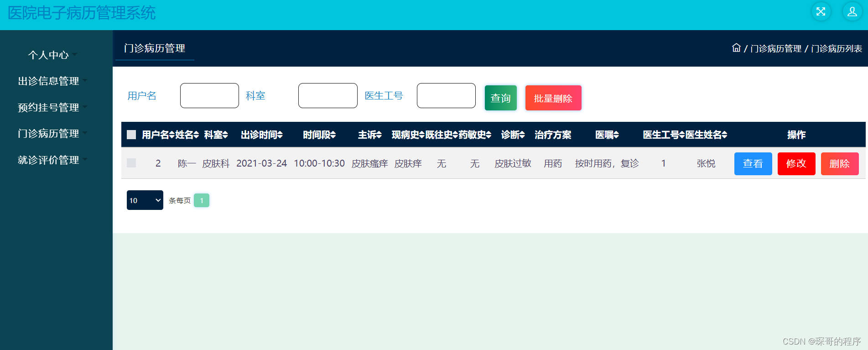Click the 2021-03-24 date cell
The width and height of the screenshot is (868, 350).
262,163
